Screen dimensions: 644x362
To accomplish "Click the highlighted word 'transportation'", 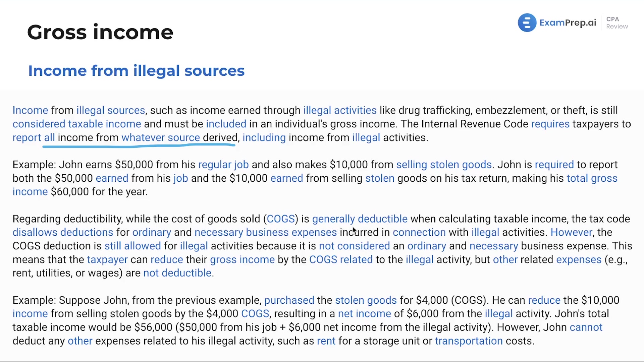I will point(469,341).
